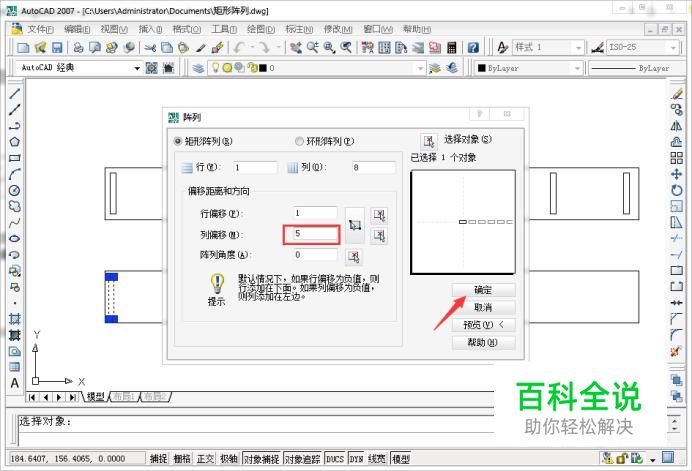Open the ByLayer color dropdown
692x471 pixels.
pos(577,68)
